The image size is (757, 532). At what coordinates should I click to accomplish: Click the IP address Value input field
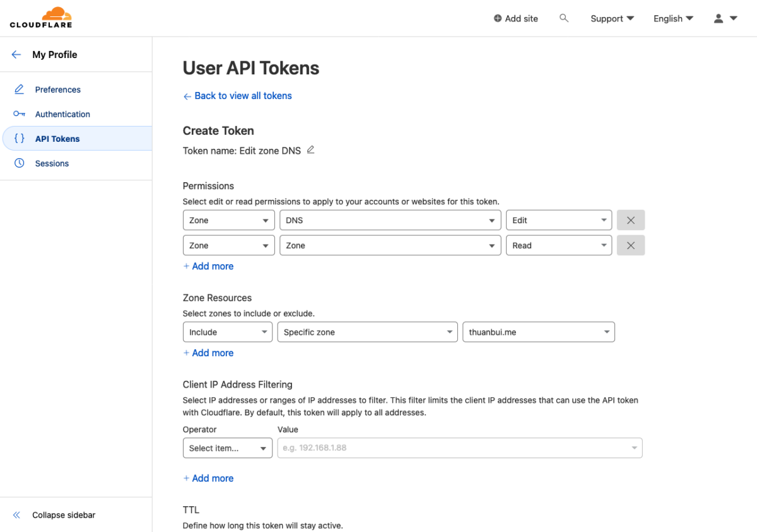click(x=453, y=448)
